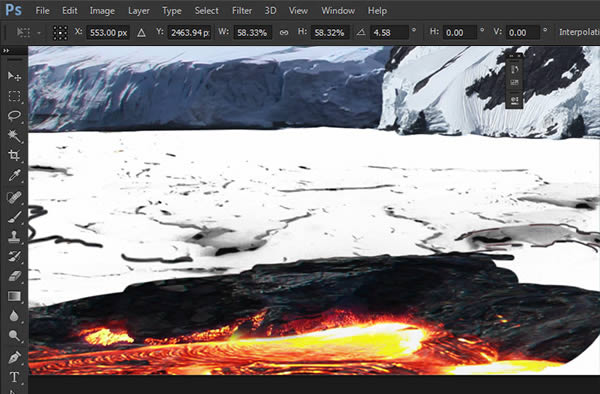Expand the tools panel with double arrows
The height and width of the screenshot is (394, 600).
click(x=6, y=50)
